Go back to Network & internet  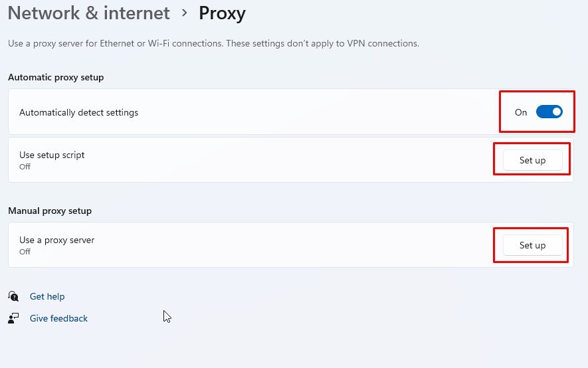pyautogui.click(x=89, y=13)
